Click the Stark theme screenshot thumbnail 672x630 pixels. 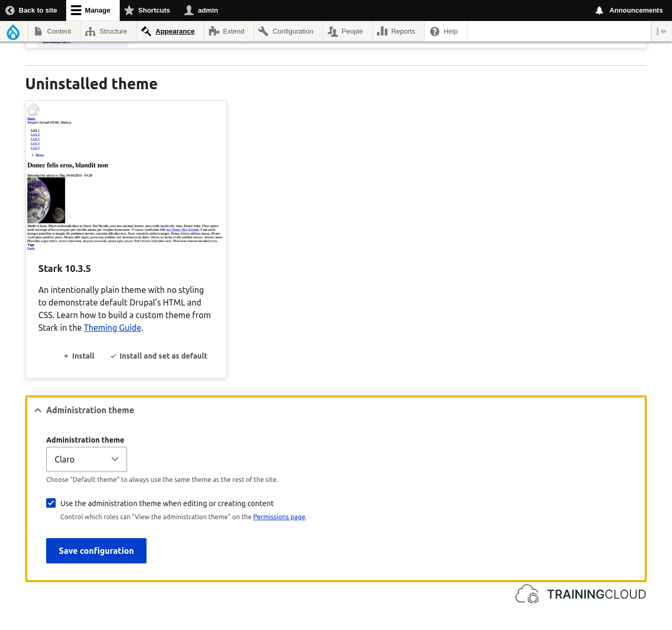pos(126,176)
